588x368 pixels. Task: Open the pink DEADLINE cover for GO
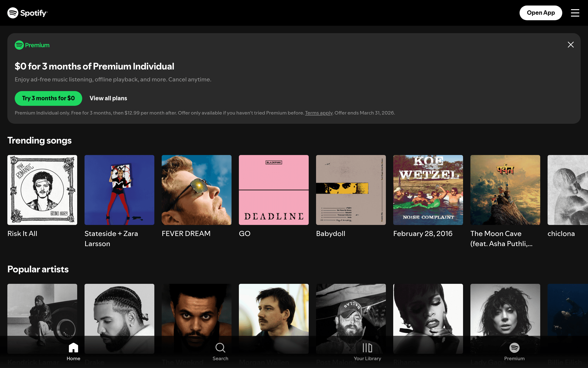click(x=274, y=190)
